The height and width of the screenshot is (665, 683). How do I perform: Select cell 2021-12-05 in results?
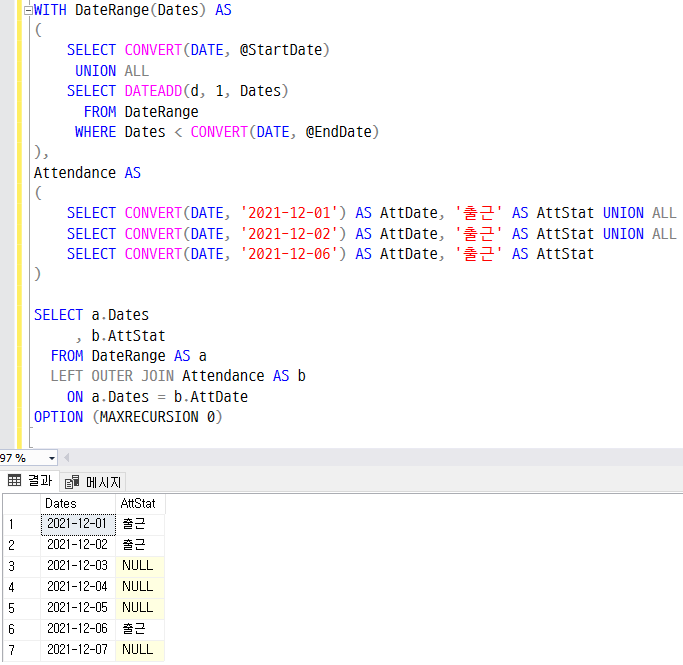78,608
